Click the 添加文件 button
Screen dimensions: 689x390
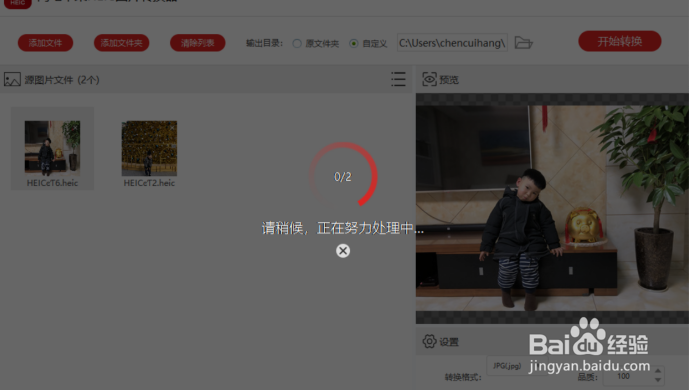(45, 43)
